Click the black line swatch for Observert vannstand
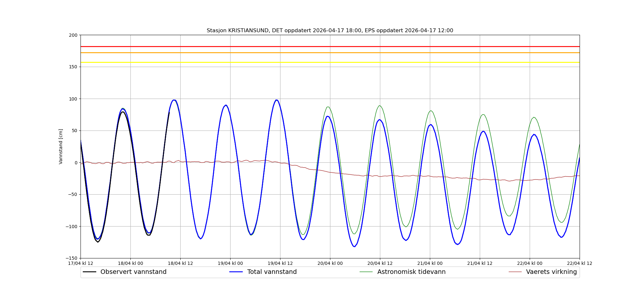The image size is (644, 290). [90, 272]
